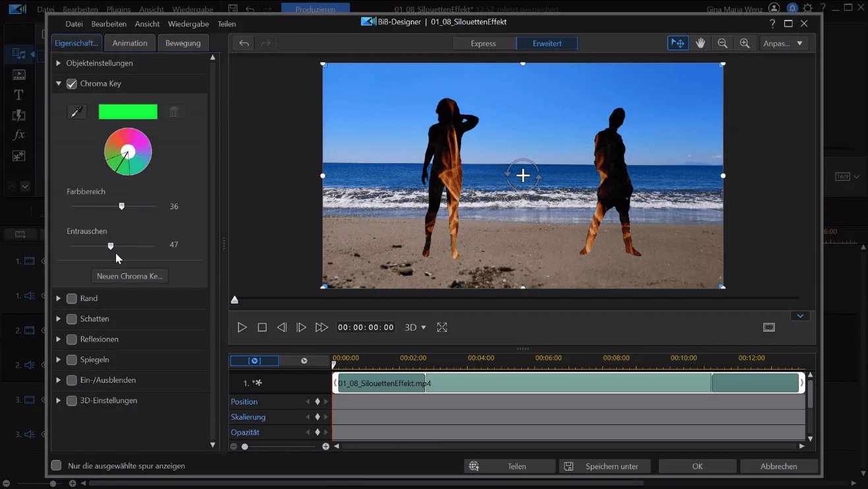Delete chroma key with the trash icon
The image size is (868, 489).
(174, 112)
